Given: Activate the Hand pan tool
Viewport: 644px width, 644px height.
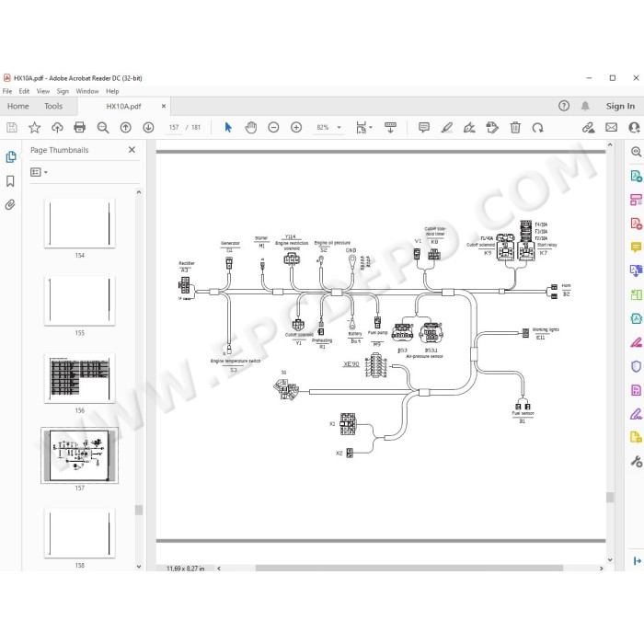Looking at the screenshot, I should point(250,128).
